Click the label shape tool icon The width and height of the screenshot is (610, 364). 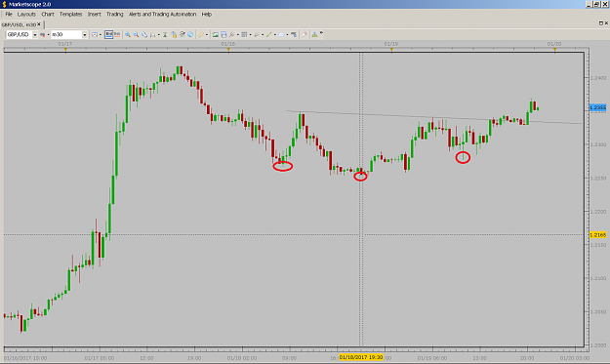pos(281,34)
